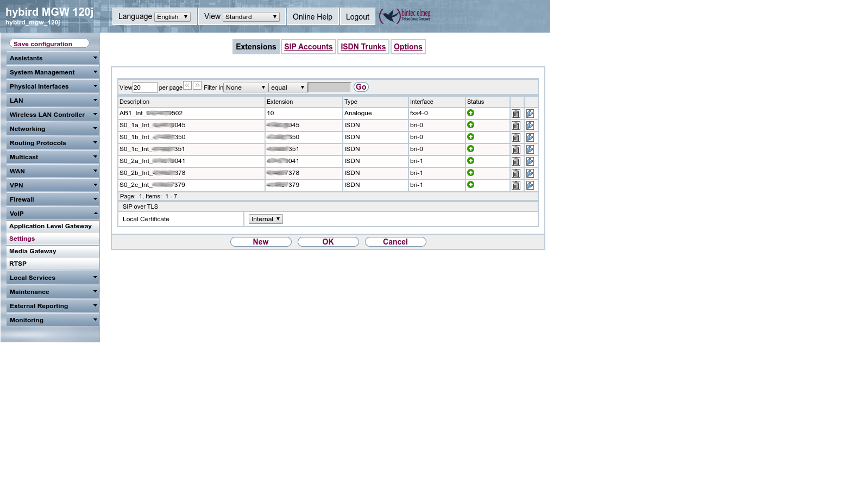The height and width of the screenshot is (488, 868).
Task: Click the Cancel button
Action: 395,242
